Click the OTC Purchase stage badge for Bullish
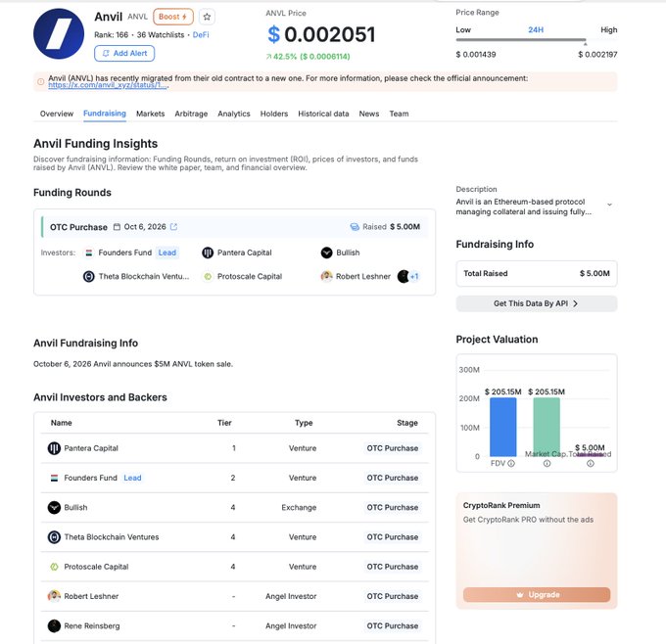This screenshot has height=644, width=666. pyautogui.click(x=393, y=507)
